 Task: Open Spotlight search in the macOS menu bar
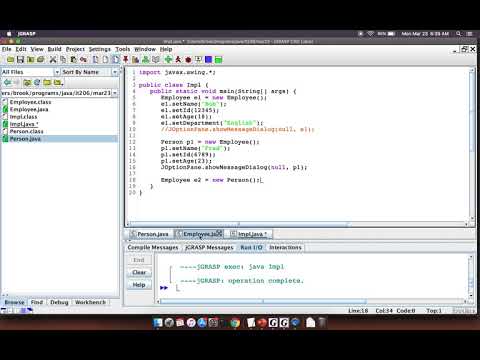click(459, 34)
